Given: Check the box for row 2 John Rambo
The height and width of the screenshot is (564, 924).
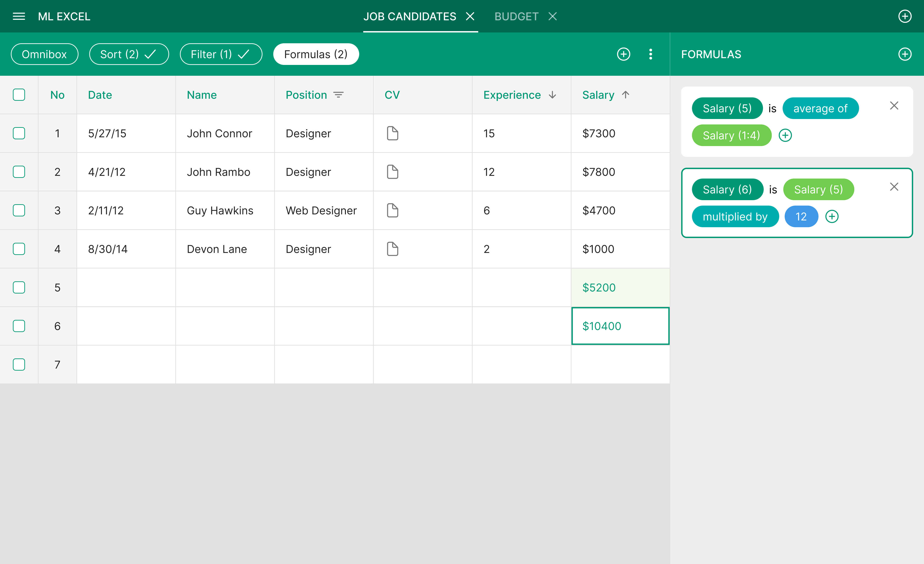Looking at the screenshot, I should [19, 172].
